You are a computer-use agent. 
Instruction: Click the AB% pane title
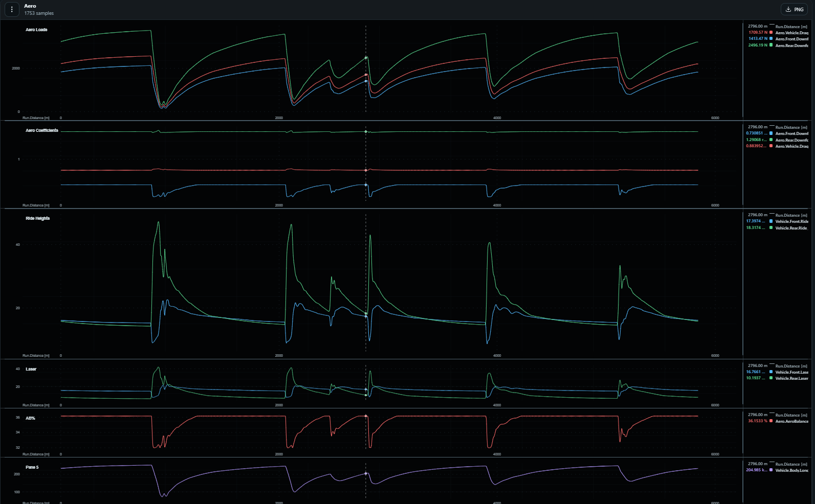pos(31,418)
